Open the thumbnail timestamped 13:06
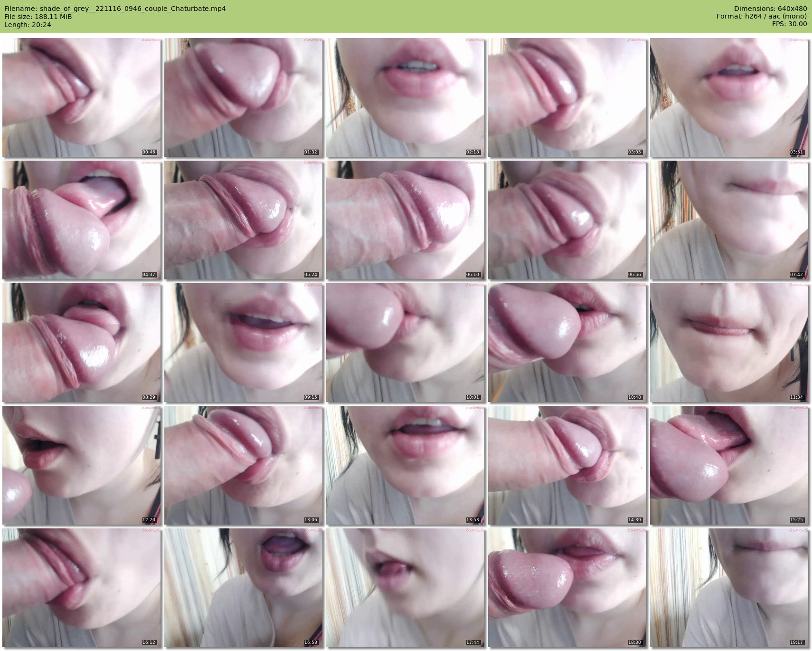The width and height of the screenshot is (812, 651). tap(244, 465)
